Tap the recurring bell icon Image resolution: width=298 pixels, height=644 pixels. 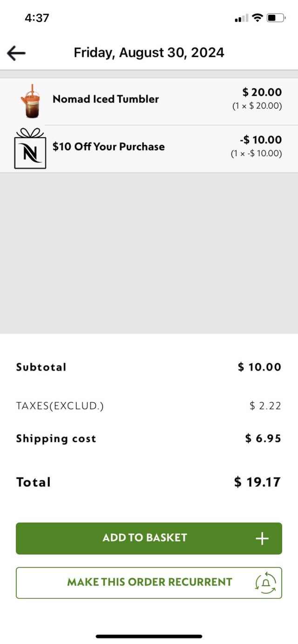(266, 582)
